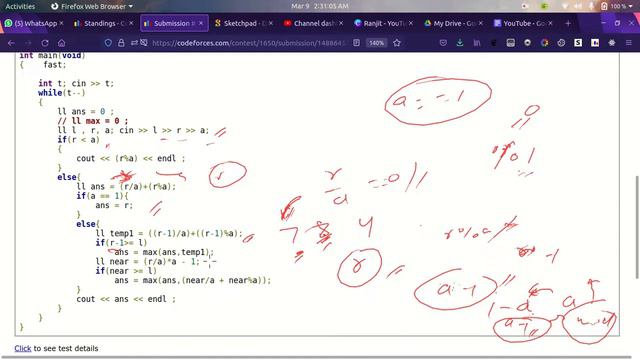
Task: Open the Library toolbar icon
Action: [x=477, y=43]
